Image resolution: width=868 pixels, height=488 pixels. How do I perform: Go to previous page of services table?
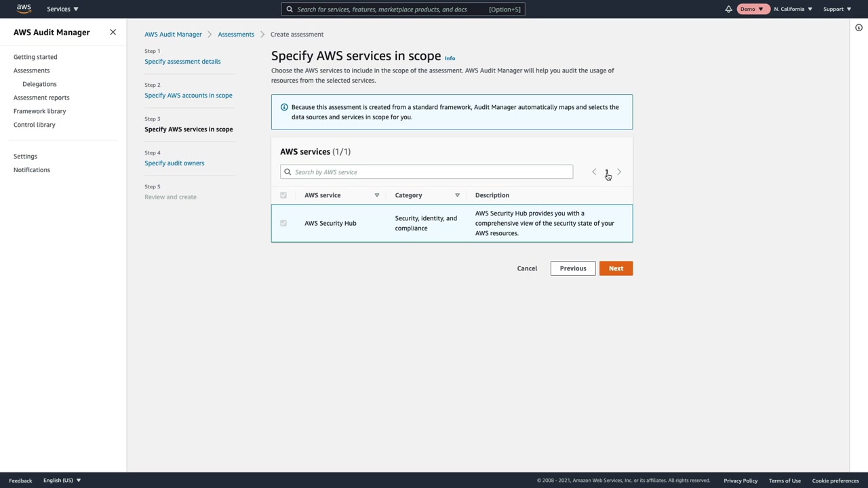tap(594, 172)
